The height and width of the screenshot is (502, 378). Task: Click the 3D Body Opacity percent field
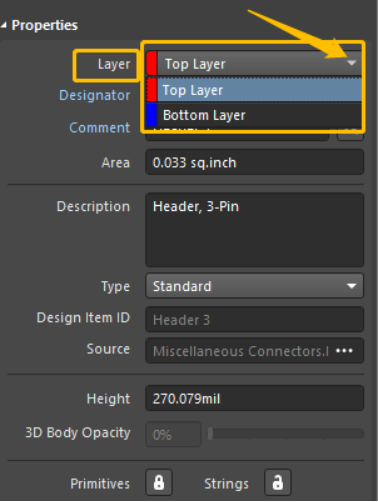pos(173,434)
